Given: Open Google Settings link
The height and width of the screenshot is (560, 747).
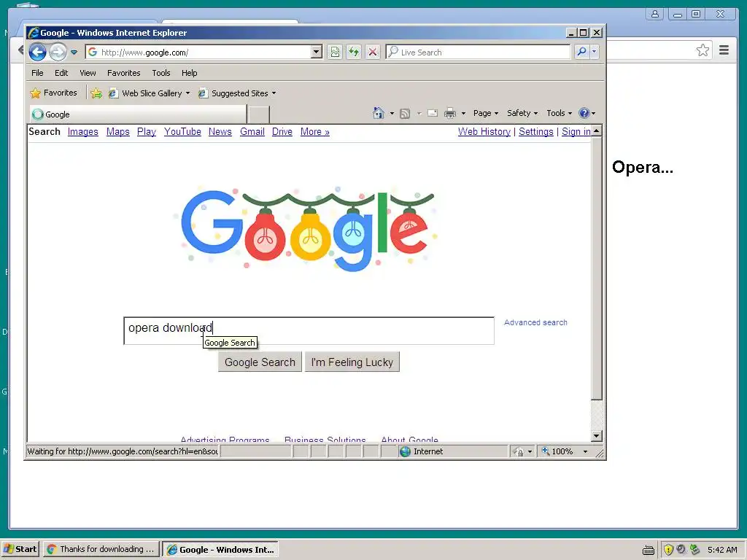Looking at the screenshot, I should [x=536, y=132].
